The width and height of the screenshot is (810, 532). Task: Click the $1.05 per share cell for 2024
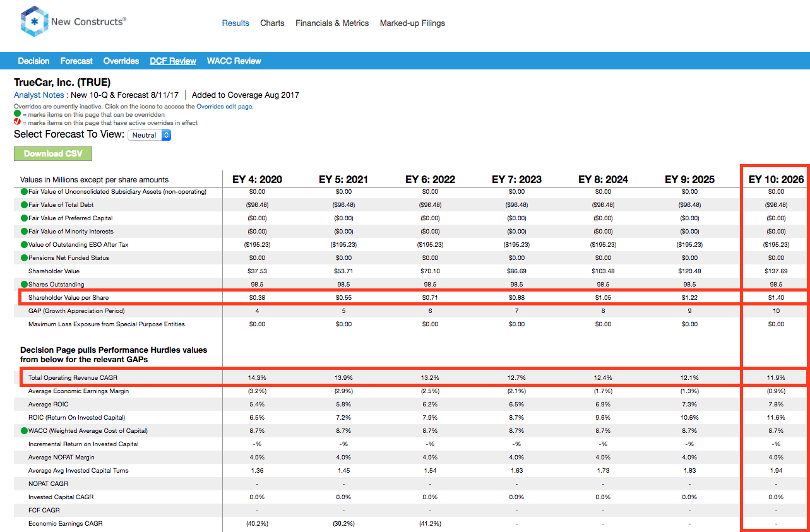pos(603,297)
